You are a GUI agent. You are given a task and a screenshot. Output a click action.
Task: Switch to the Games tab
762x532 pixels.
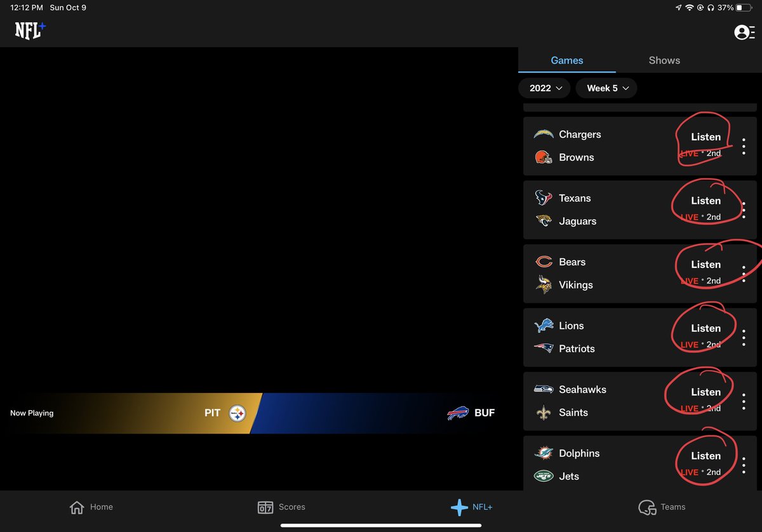tap(567, 60)
